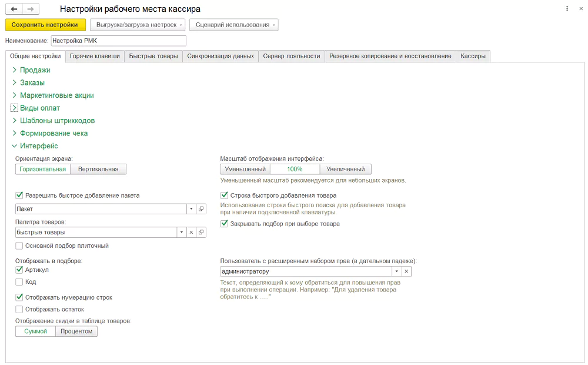
Task: Switch to the Быстрые товары tab
Action: click(153, 56)
